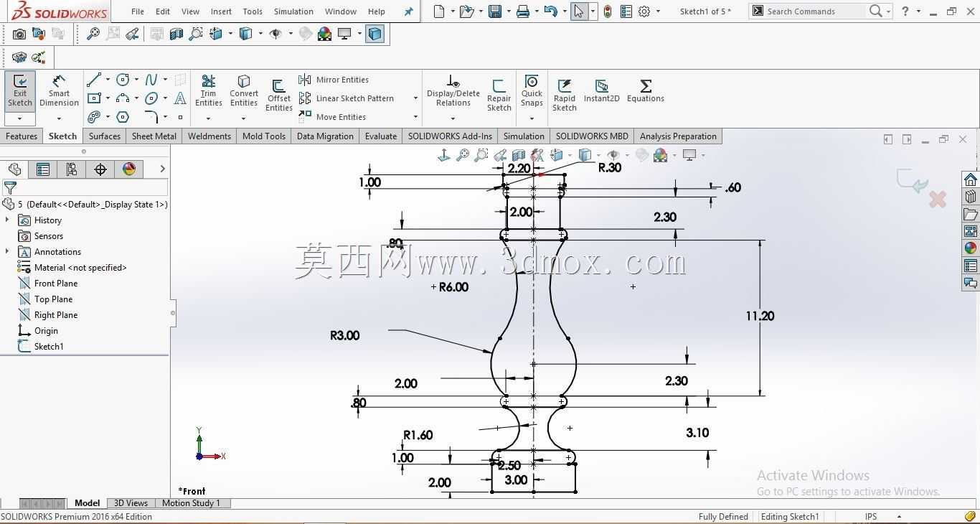980x524 pixels.
Task: Open the Tools menu
Action: [253, 11]
